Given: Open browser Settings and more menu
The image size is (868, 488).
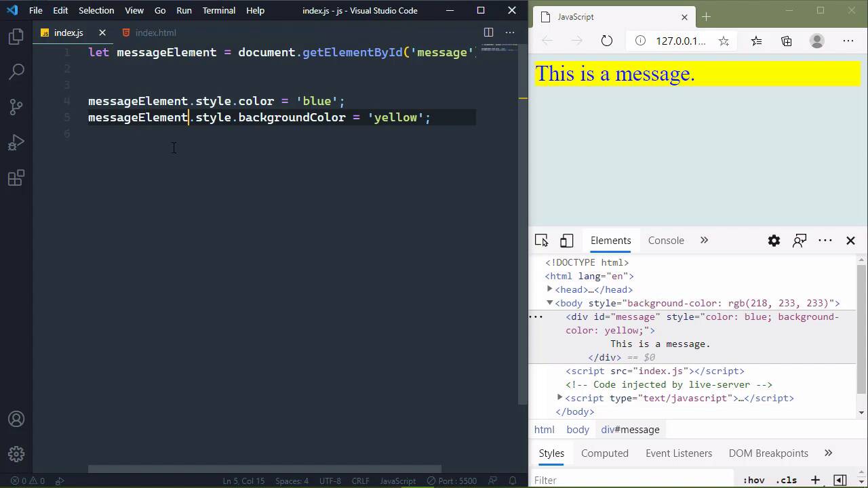Looking at the screenshot, I should pos(848,41).
